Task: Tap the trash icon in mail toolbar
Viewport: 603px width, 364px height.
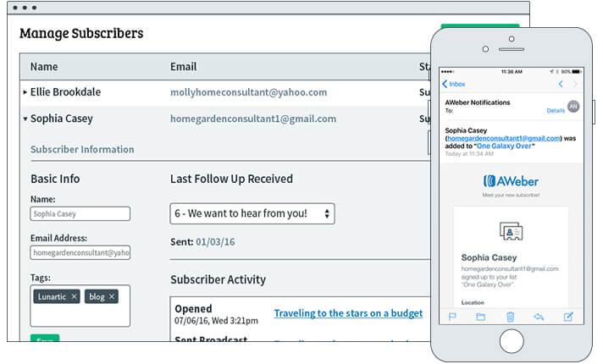Action: pyautogui.click(x=511, y=317)
